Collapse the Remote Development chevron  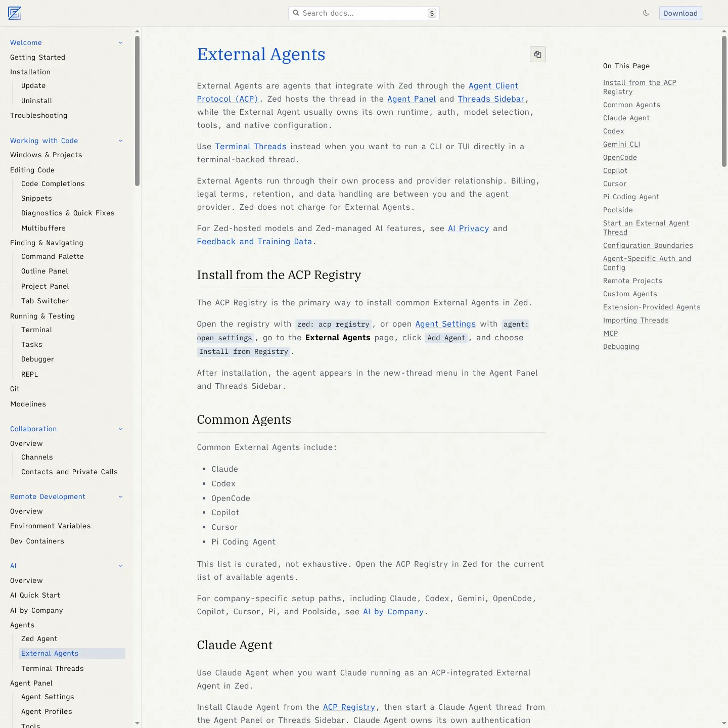(120, 496)
